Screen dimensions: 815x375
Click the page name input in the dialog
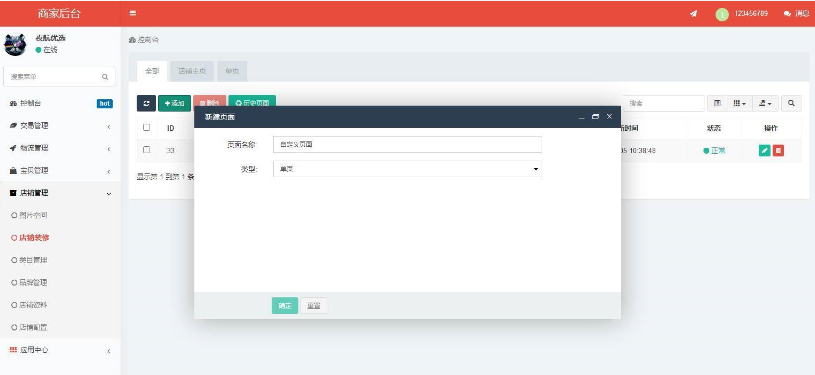coord(407,145)
